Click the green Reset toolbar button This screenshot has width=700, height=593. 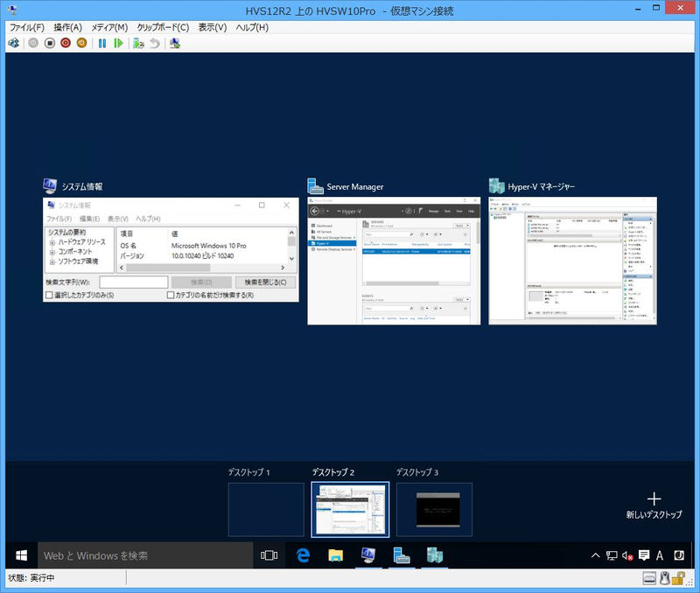(x=118, y=43)
